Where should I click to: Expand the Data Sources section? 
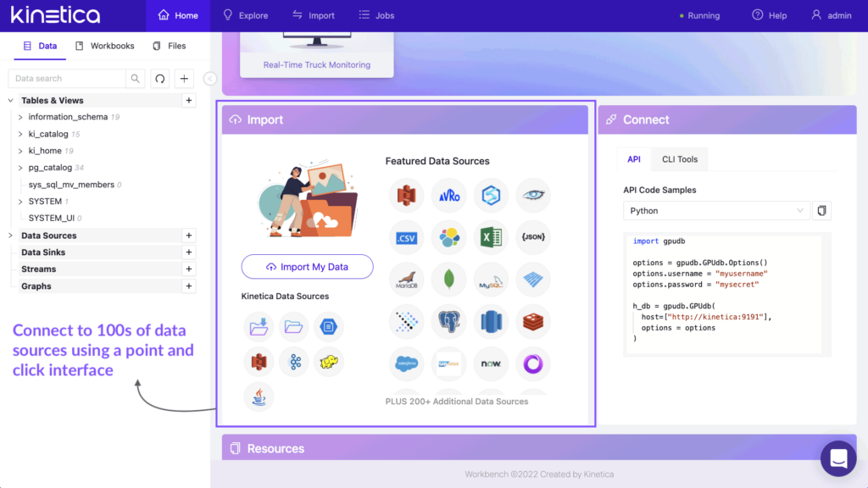10,236
